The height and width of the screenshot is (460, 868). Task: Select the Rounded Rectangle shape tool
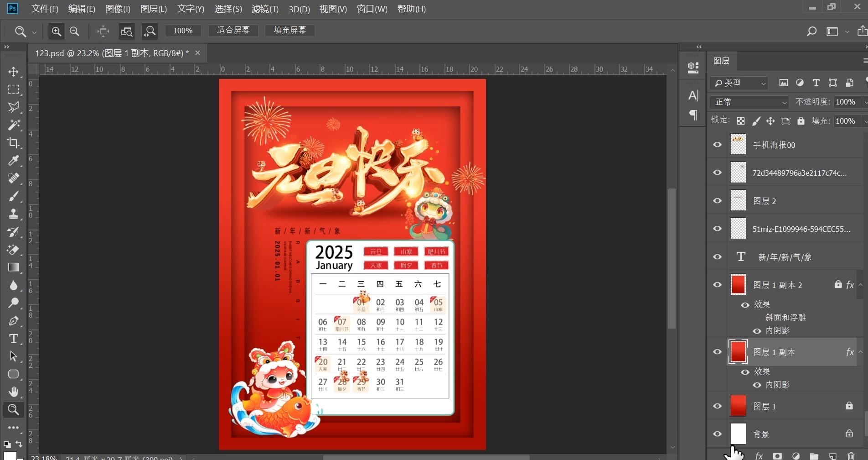coord(13,374)
